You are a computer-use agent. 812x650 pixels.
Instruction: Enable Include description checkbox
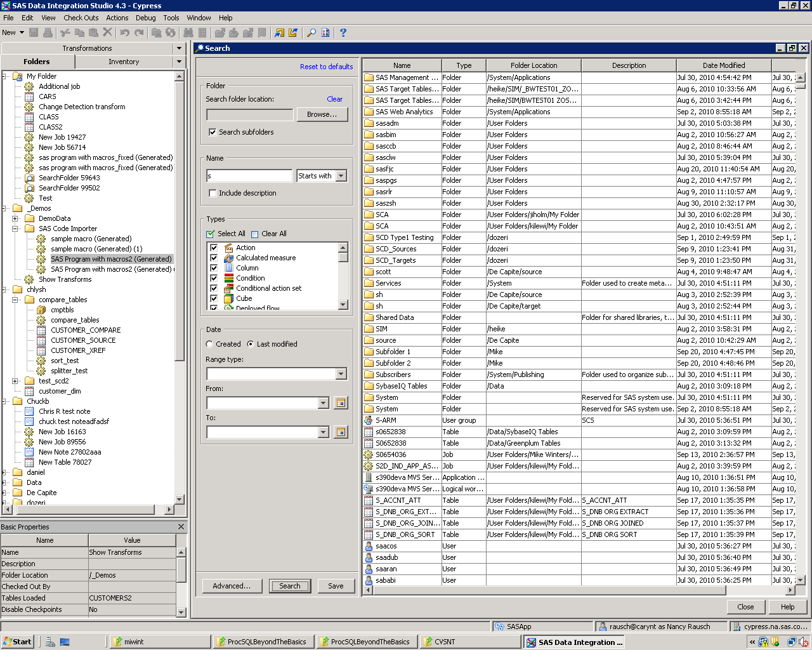point(213,193)
